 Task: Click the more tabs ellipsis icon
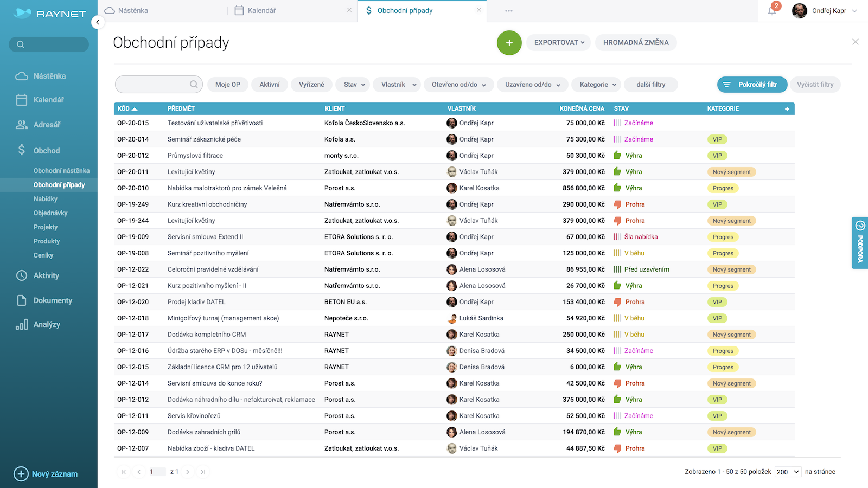click(x=508, y=11)
